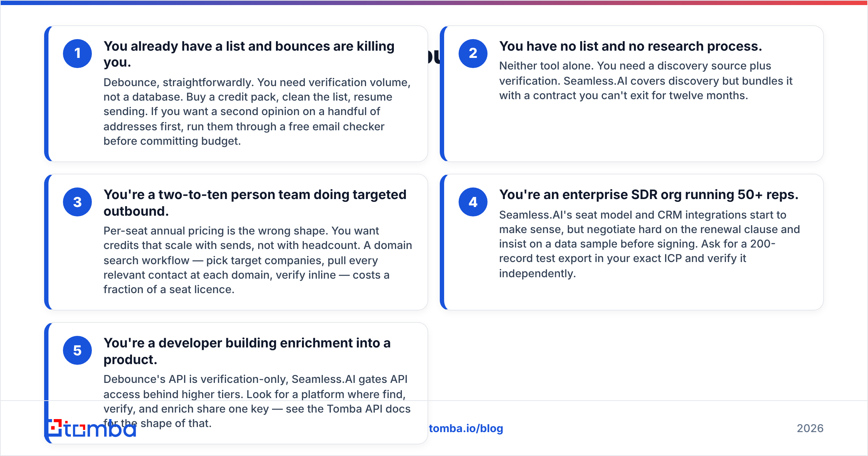Click the 2026 year text in footer
Image resolution: width=868 pixels, height=456 pixels.
tap(810, 428)
